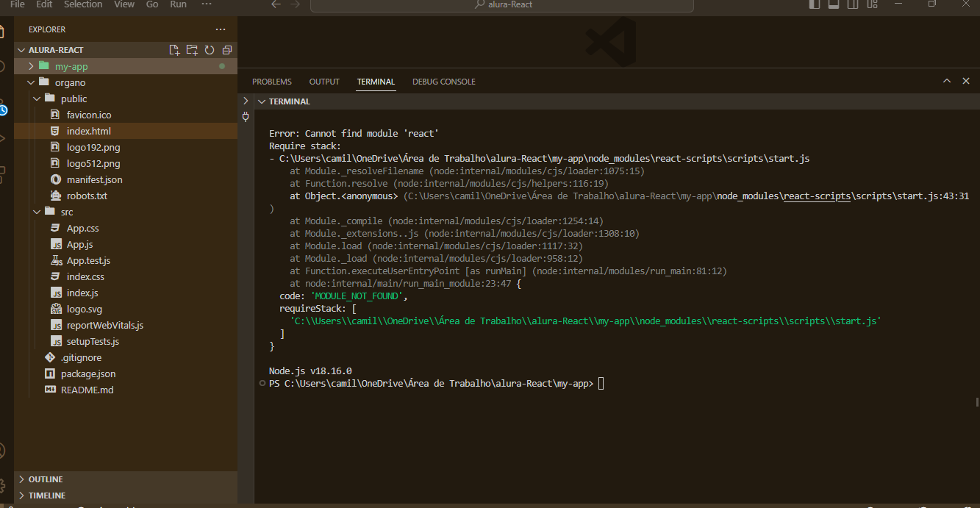This screenshot has width=980, height=508.
Task: Click the JS icon of App.js
Action: click(x=55, y=244)
